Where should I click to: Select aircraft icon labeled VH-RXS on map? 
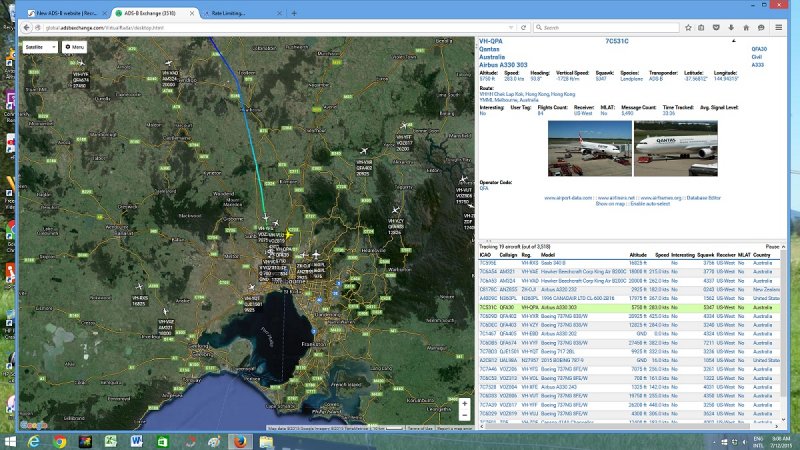click(x=139, y=287)
